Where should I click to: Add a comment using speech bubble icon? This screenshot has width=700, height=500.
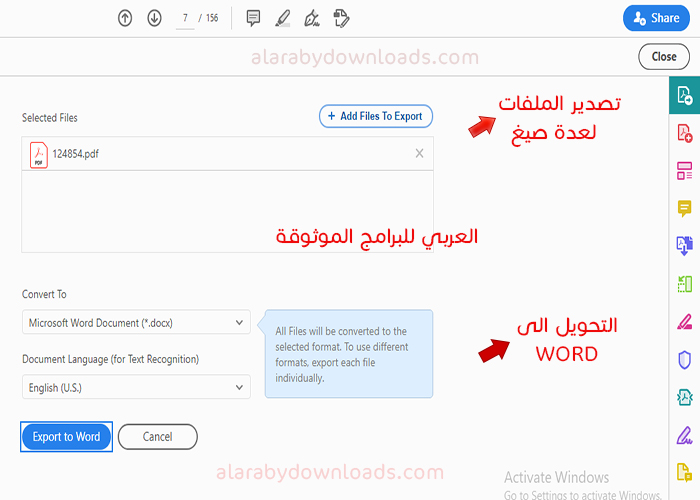(253, 18)
